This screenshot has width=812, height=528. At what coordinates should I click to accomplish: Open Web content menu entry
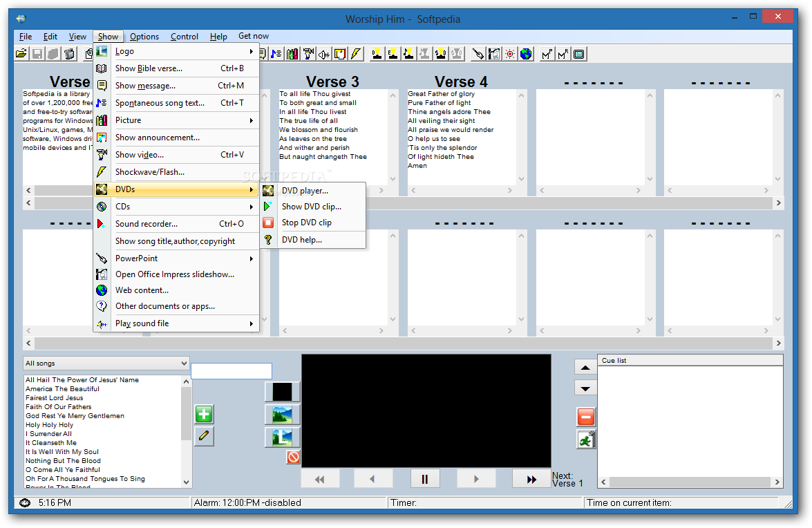click(177, 290)
